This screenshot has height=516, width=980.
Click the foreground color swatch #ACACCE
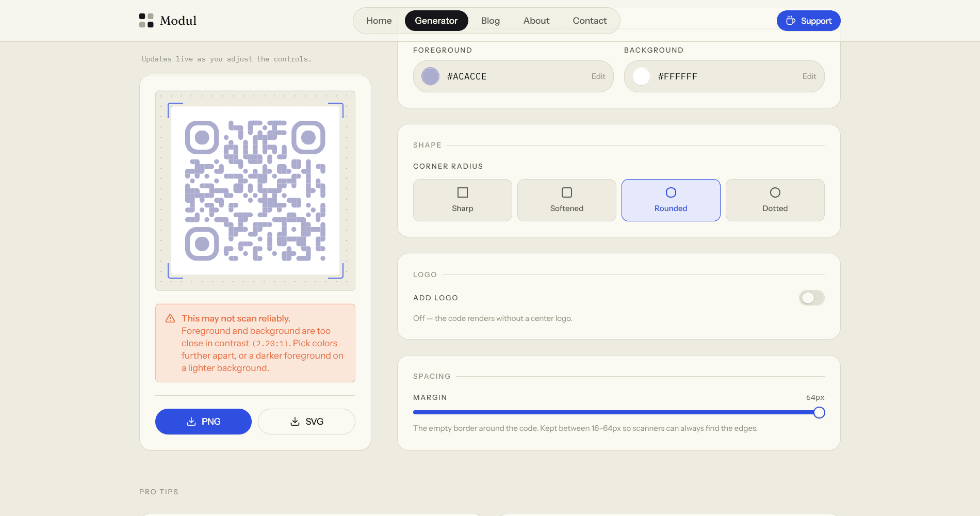tap(431, 76)
